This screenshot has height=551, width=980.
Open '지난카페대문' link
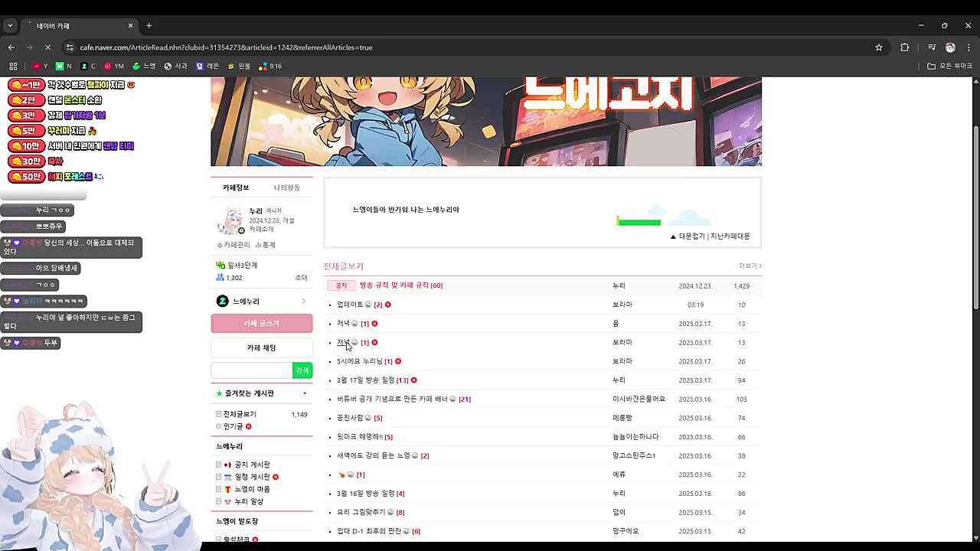[730, 236]
